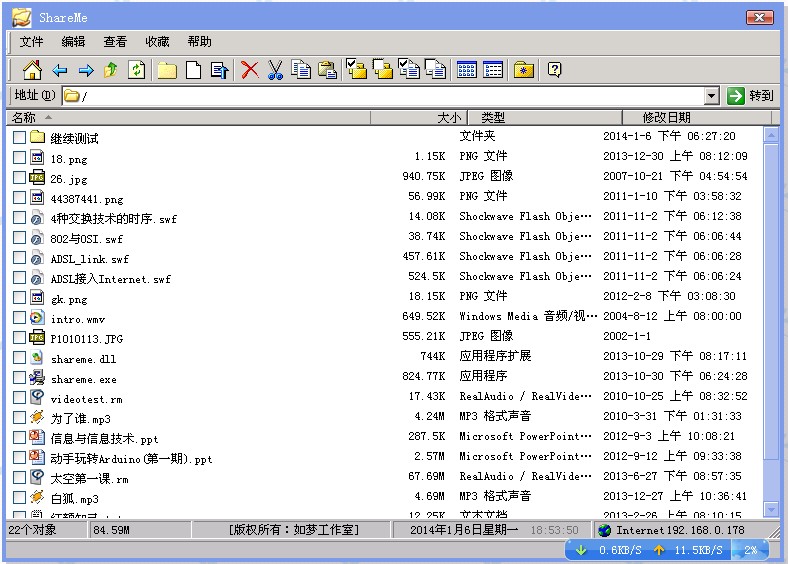Open the 收藏 menu
This screenshot has height=564, width=788.
coord(157,42)
